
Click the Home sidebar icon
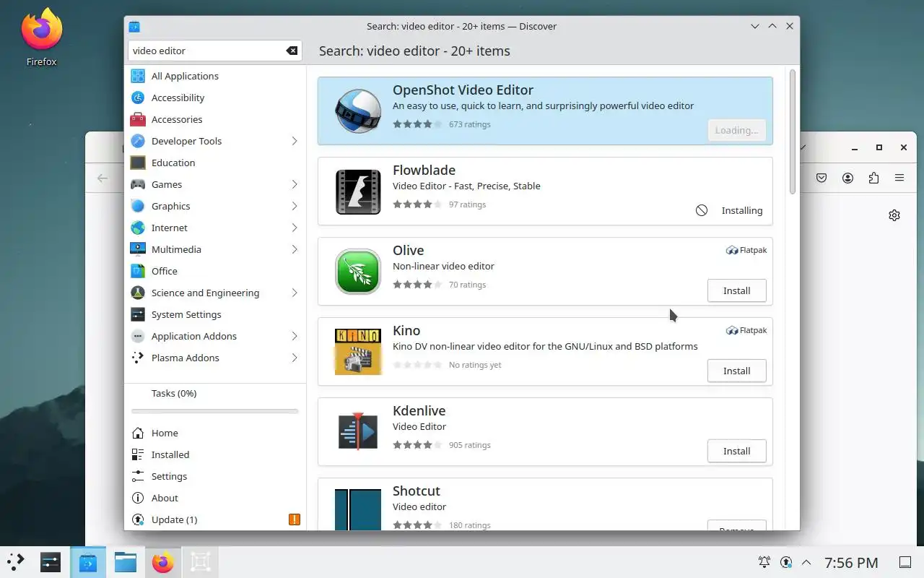click(x=138, y=433)
